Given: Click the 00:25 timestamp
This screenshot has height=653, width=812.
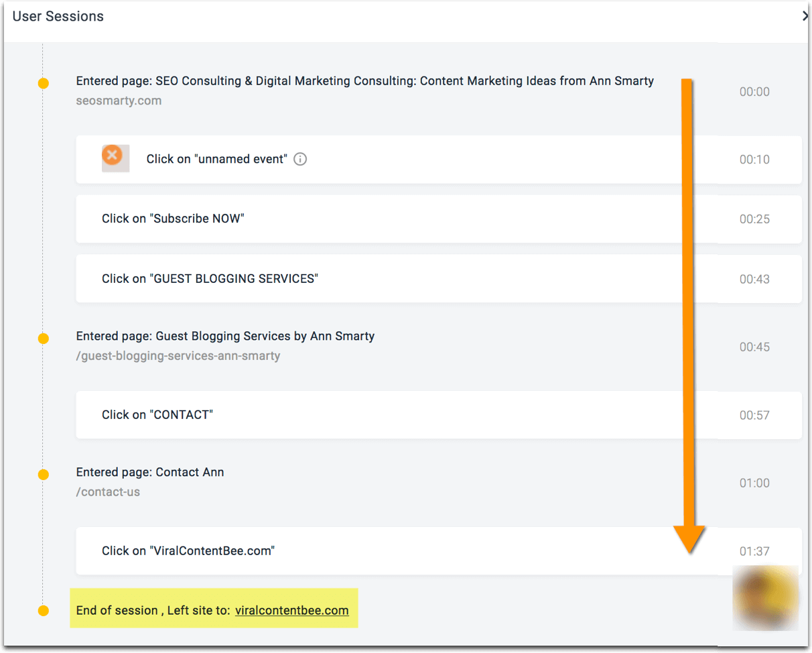Looking at the screenshot, I should coord(754,219).
